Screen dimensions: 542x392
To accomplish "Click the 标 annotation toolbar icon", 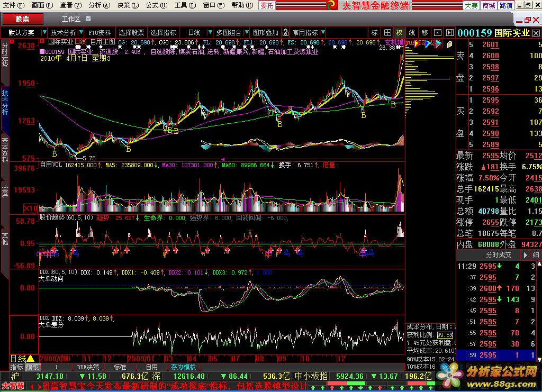I will tap(375, 32).
